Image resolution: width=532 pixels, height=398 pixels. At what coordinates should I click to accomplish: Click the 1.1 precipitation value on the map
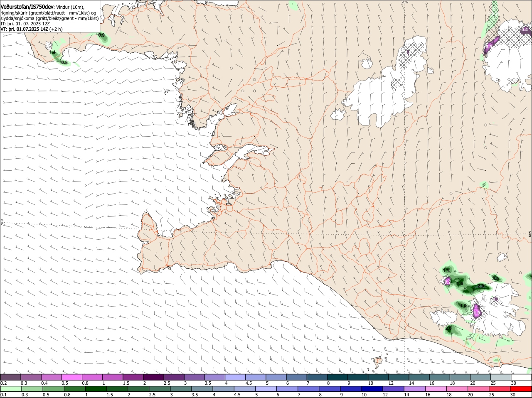[446, 270]
